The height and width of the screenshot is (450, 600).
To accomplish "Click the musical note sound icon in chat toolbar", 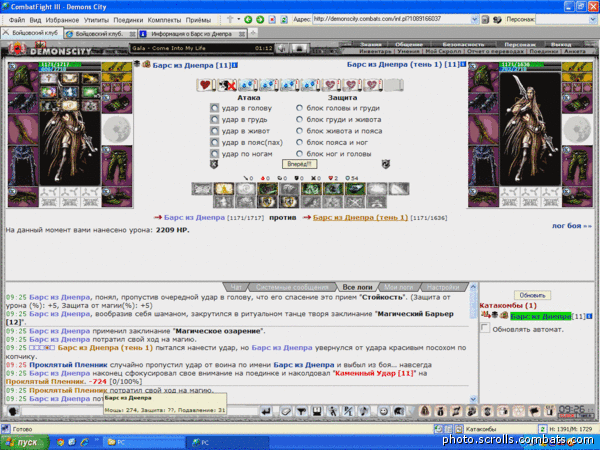I will pyautogui.click(x=364, y=411).
